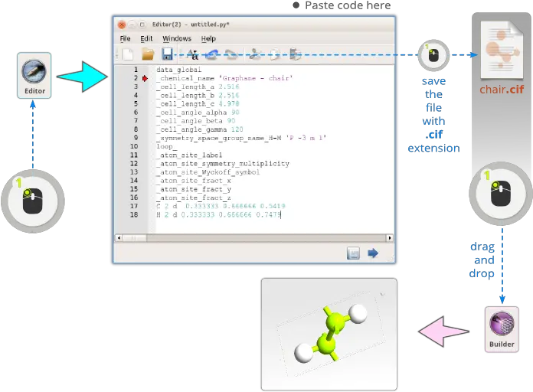This screenshot has width=533, height=392.
Task: Click the '_atom_site_label' line
Action: pos(189,155)
